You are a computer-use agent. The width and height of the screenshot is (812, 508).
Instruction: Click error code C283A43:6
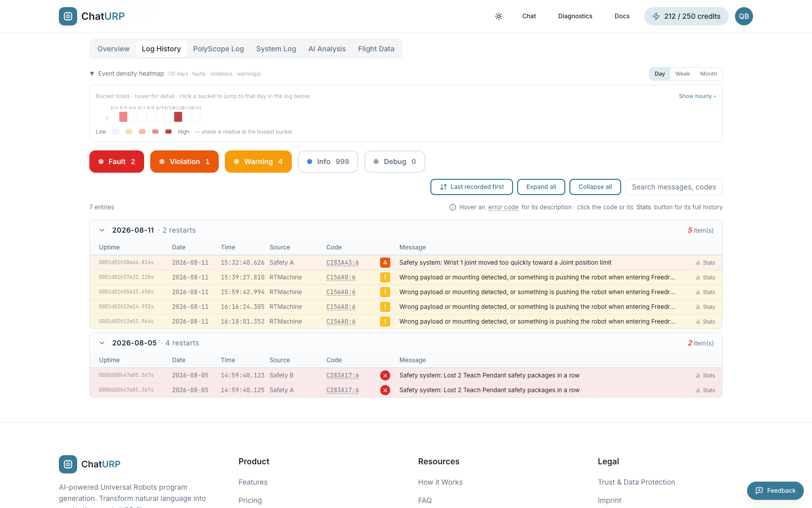[x=343, y=263]
